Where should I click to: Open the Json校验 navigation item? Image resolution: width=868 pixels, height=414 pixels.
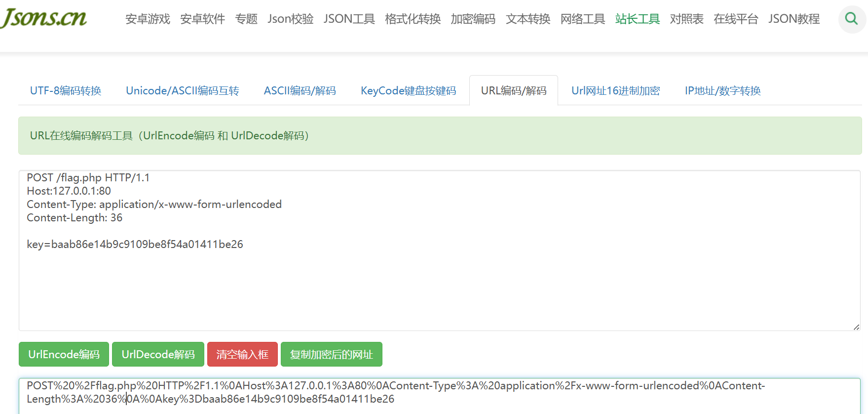[290, 19]
